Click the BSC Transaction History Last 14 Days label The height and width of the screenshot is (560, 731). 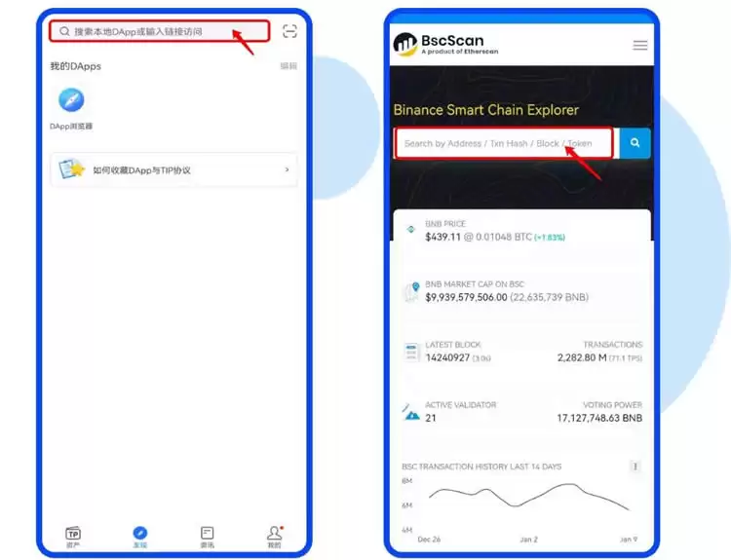(481, 467)
